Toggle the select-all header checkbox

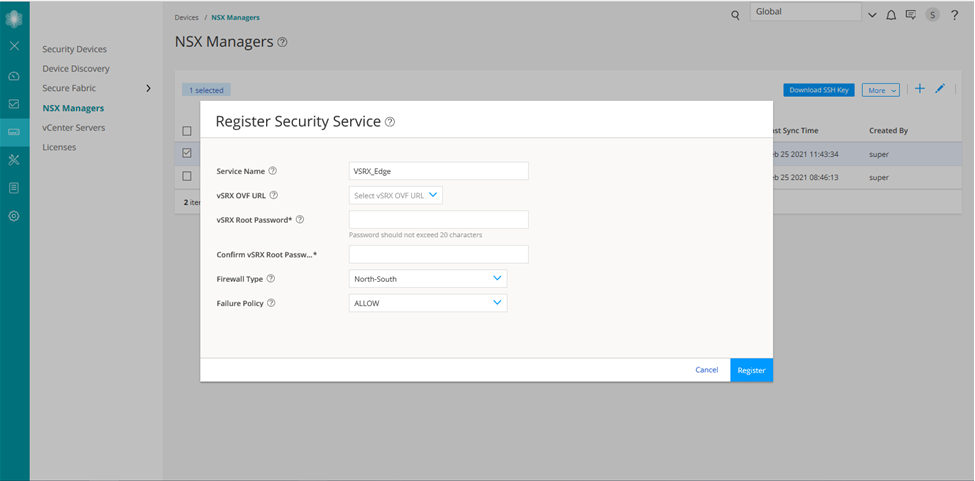[187, 131]
